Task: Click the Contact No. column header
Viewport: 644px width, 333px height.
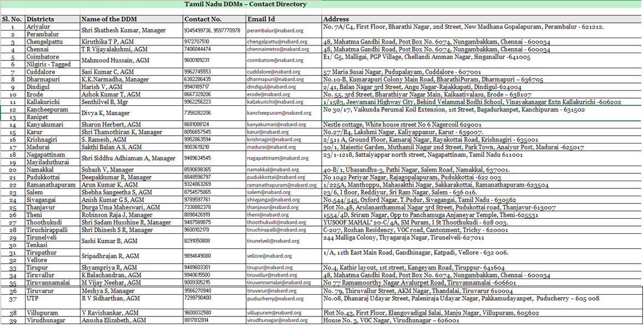Action: tap(215, 19)
